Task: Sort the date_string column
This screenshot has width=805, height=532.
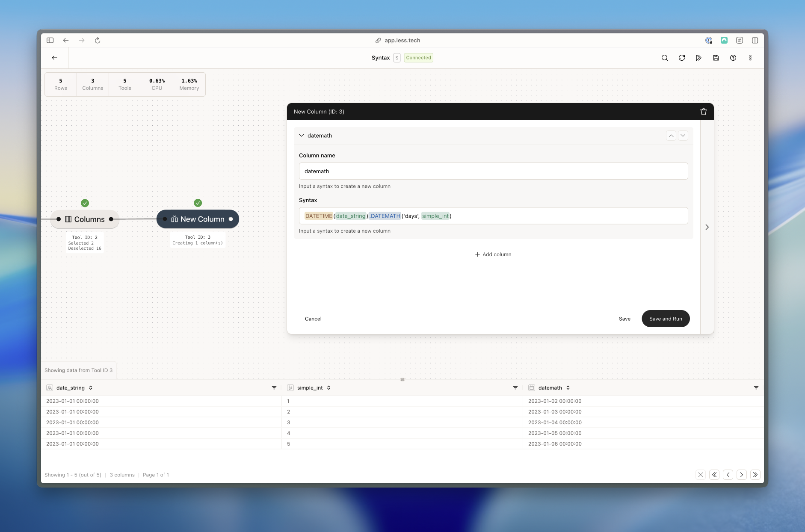Action: coord(91,388)
